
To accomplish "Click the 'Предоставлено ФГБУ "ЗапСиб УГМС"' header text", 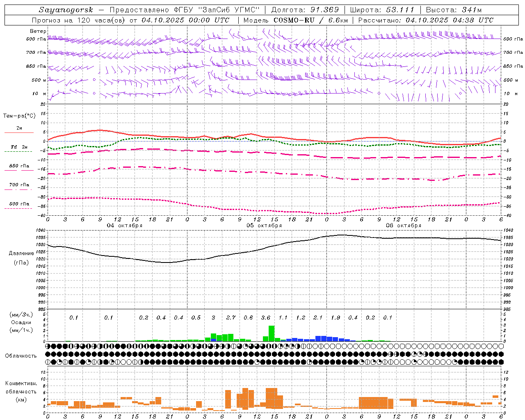I will (185, 10).
